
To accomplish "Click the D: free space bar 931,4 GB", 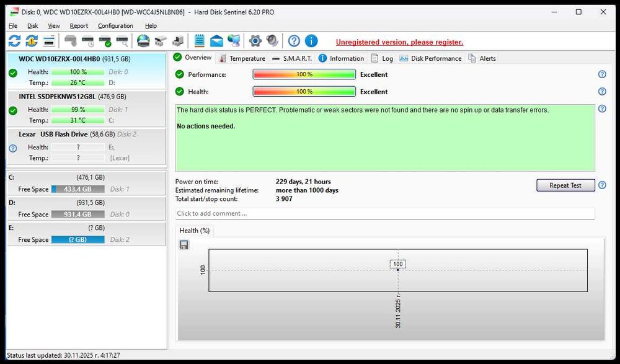I will [78, 215].
